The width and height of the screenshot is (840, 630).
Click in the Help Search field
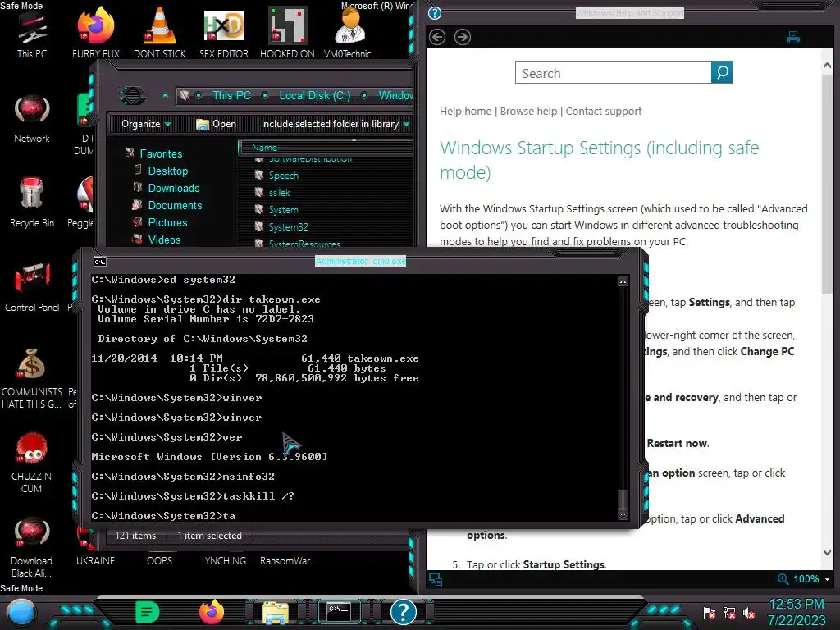coord(613,72)
